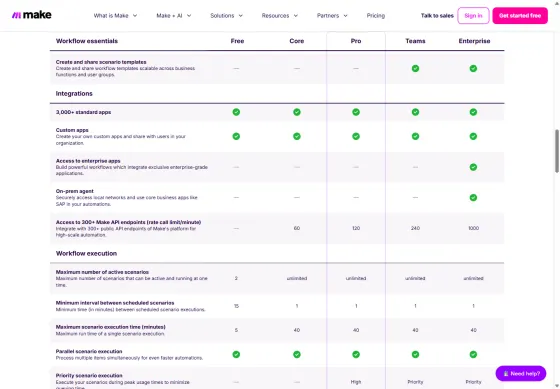Viewport: 560px width, 389px height.
Task: Click the Workflow execution section heading
Action: click(x=86, y=253)
